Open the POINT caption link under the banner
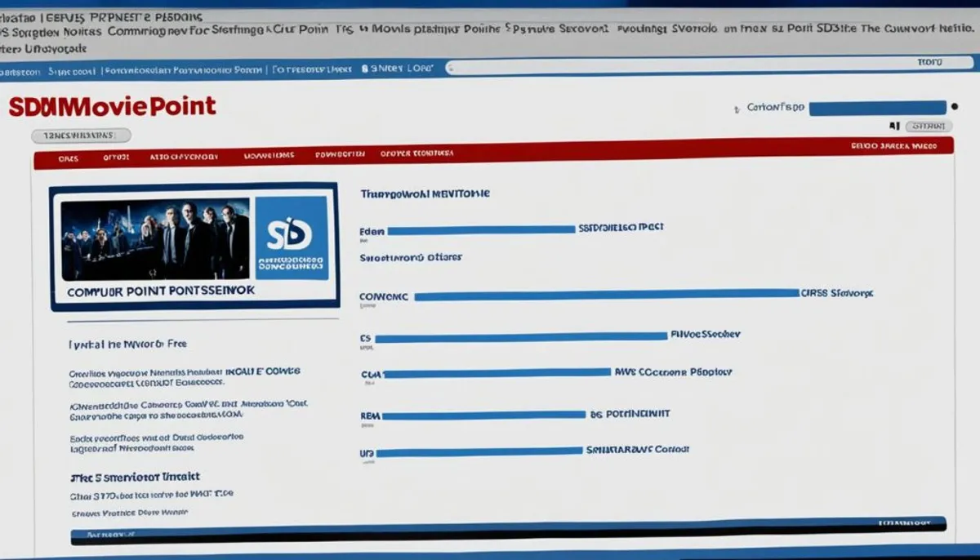Viewport: 980px width, 560px height. (x=161, y=291)
